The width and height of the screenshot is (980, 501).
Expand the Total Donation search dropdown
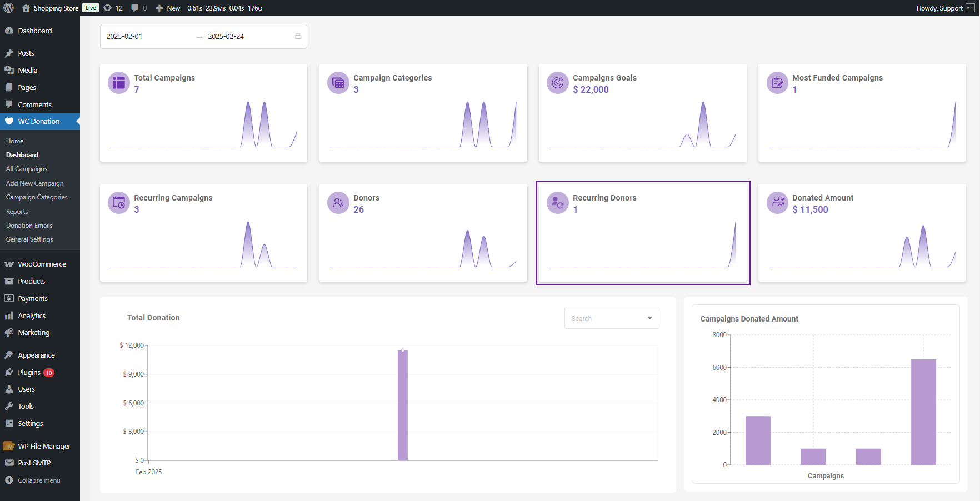tap(649, 318)
